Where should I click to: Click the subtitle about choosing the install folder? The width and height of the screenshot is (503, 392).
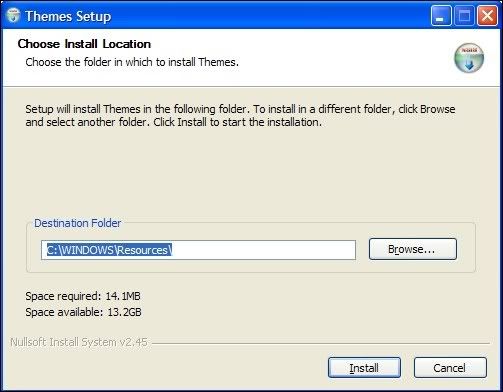(132, 62)
